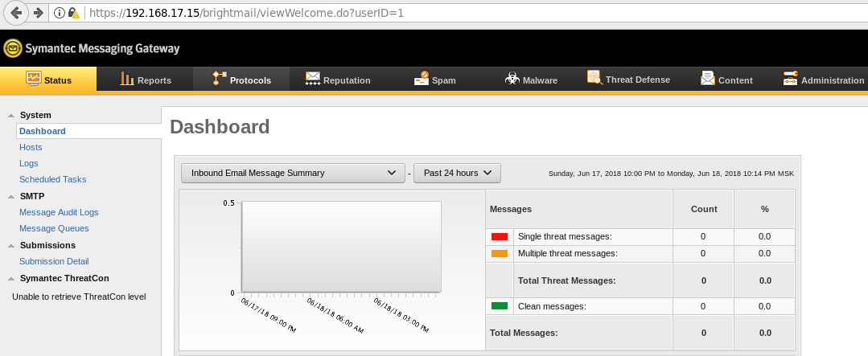Click the Messages column header
Viewport: 868px width, 356px height.
[510, 209]
